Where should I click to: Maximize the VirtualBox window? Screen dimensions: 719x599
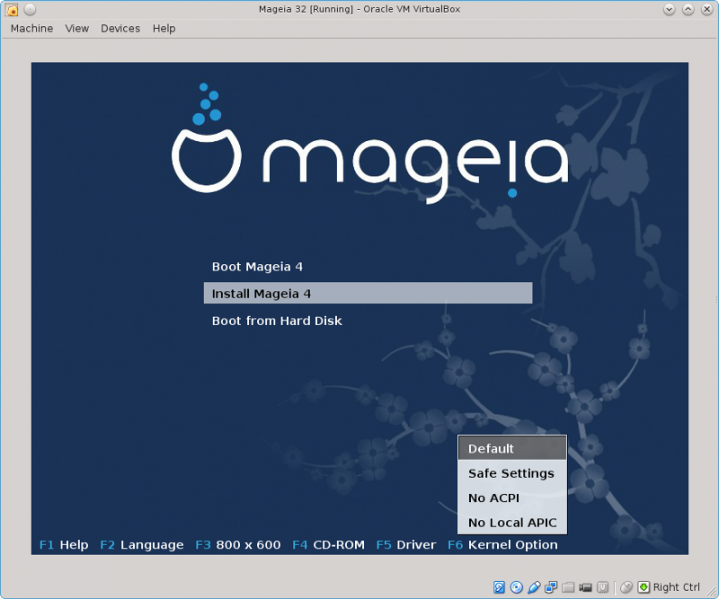pos(688,9)
